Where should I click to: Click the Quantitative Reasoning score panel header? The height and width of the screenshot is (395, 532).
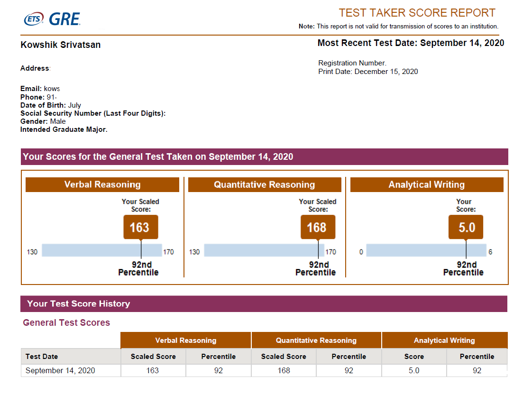(x=265, y=184)
